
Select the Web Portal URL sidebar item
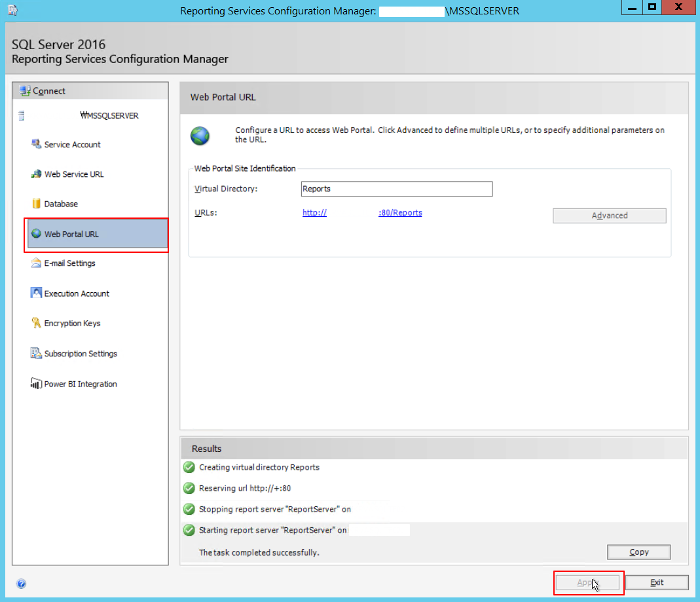click(98, 234)
